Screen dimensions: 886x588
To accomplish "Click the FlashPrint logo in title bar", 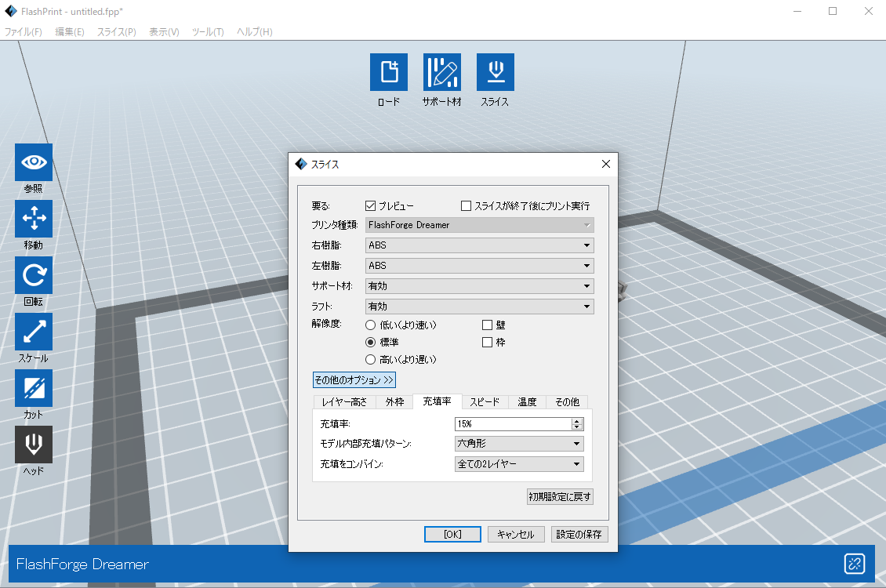I will pyautogui.click(x=11, y=11).
